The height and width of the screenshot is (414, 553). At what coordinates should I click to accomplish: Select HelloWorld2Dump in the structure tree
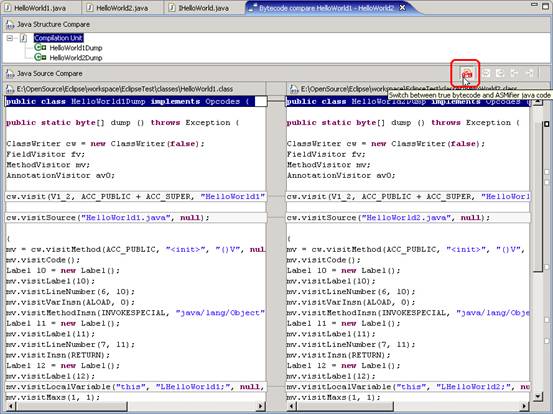pos(76,57)
